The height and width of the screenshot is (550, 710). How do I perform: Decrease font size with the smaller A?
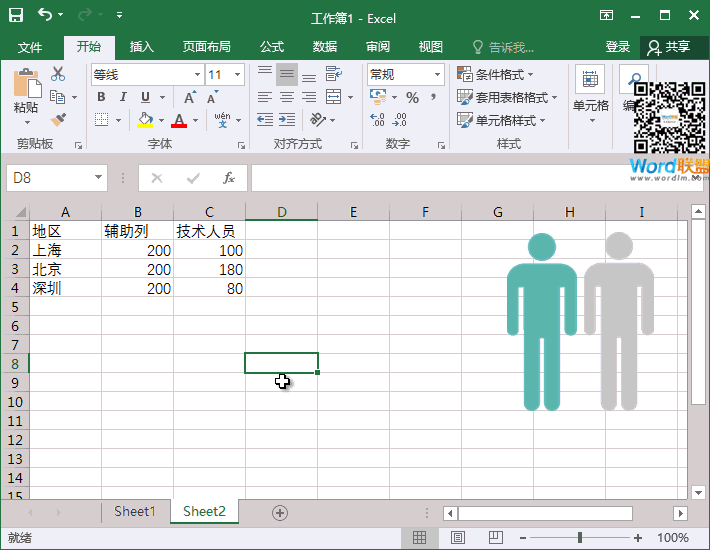(212, 97)
